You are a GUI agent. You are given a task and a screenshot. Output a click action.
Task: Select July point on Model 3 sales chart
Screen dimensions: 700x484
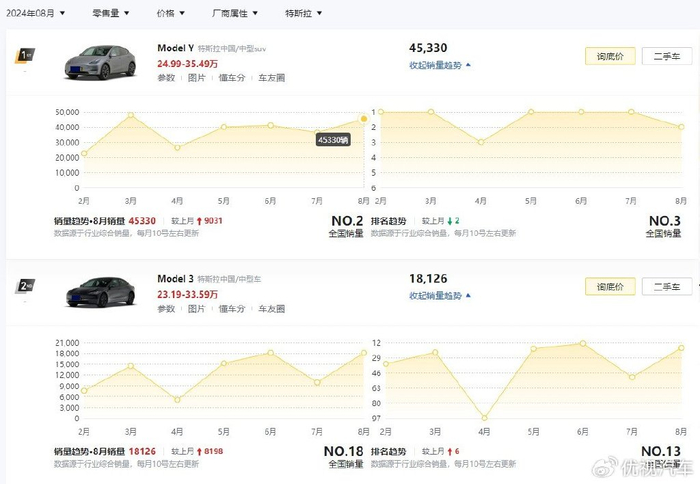[317, 382]
